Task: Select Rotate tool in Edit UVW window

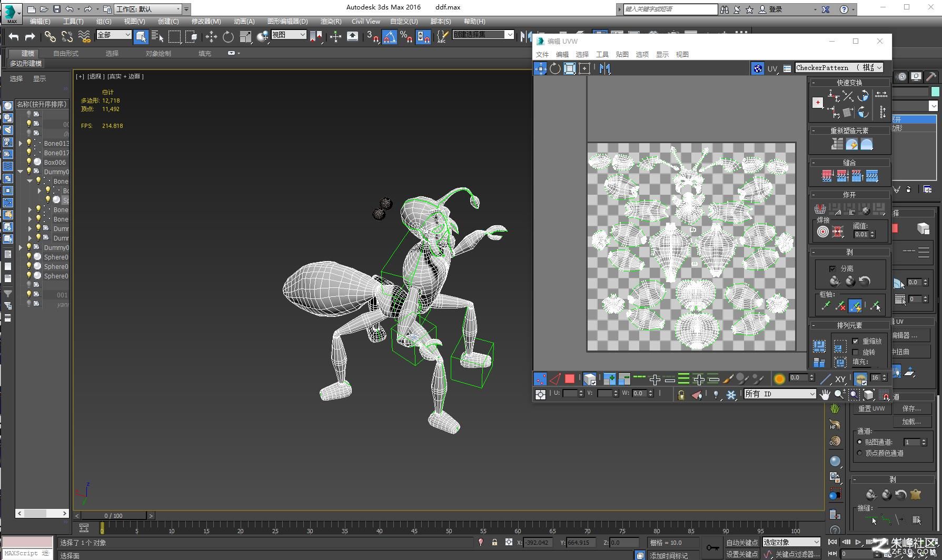Action: 555,68
